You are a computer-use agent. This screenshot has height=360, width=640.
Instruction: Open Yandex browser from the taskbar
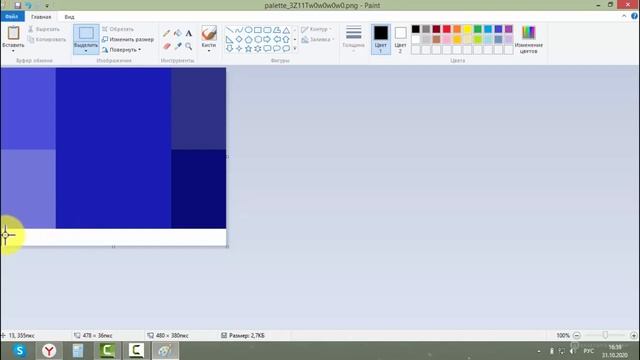click(49, 351)
